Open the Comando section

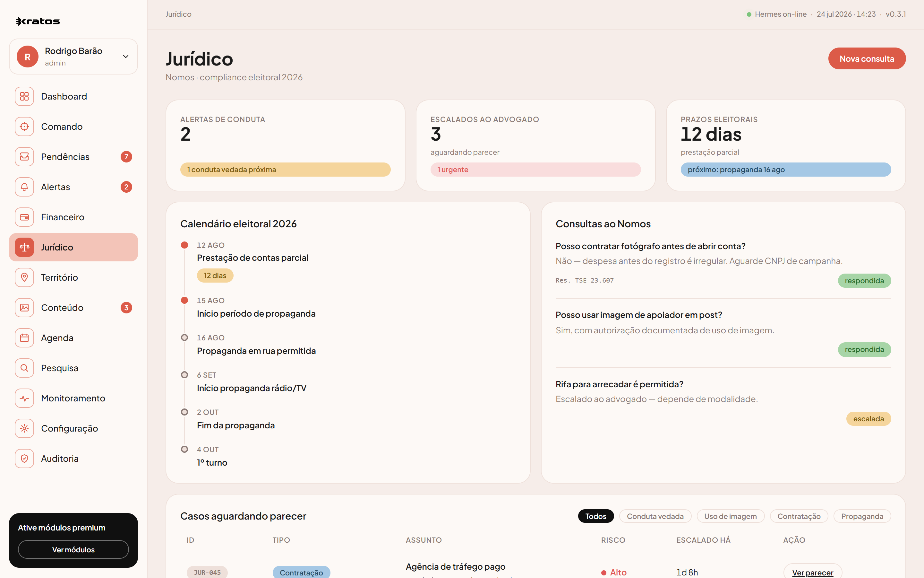(73, 127)
